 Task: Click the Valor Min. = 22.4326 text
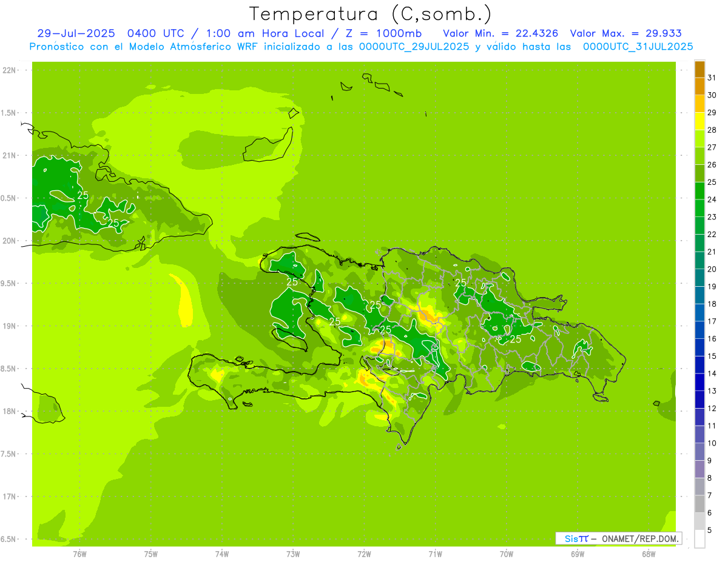coord(500,33)
